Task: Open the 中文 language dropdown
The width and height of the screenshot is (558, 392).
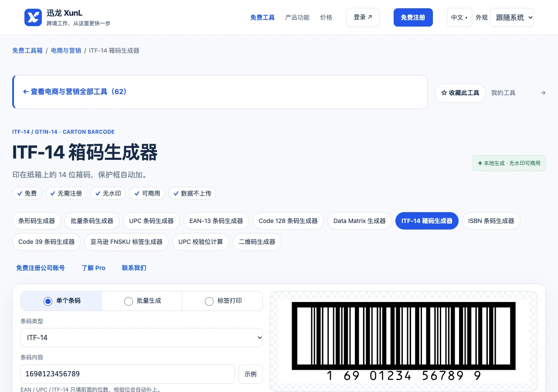Action: pyautogui.click(x=459, y=17)
